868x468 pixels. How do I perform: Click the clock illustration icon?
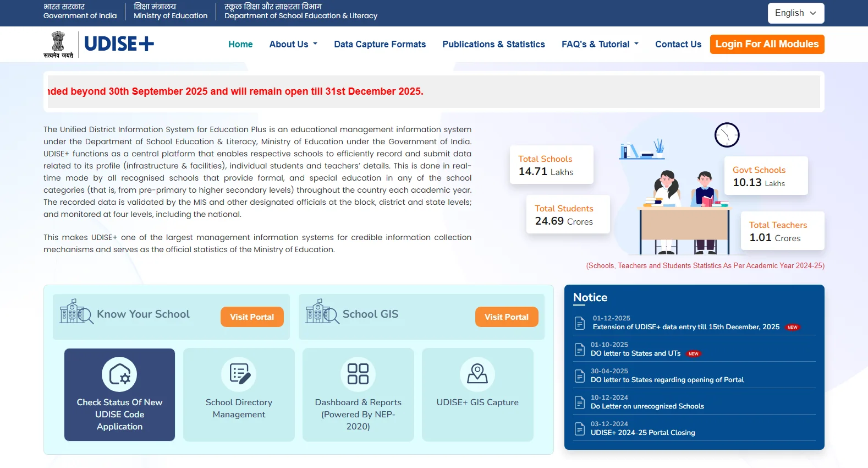point(727,135)
